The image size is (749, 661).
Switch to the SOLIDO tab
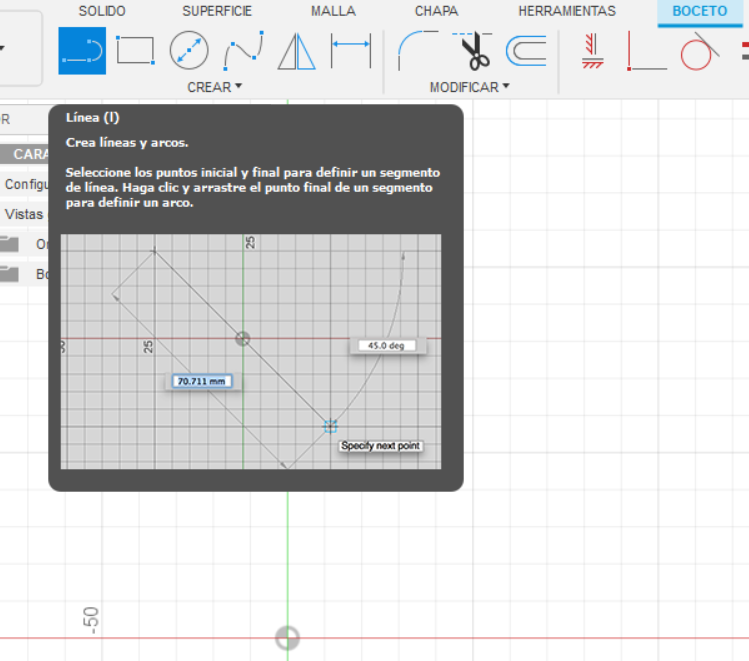click(102, 11)
